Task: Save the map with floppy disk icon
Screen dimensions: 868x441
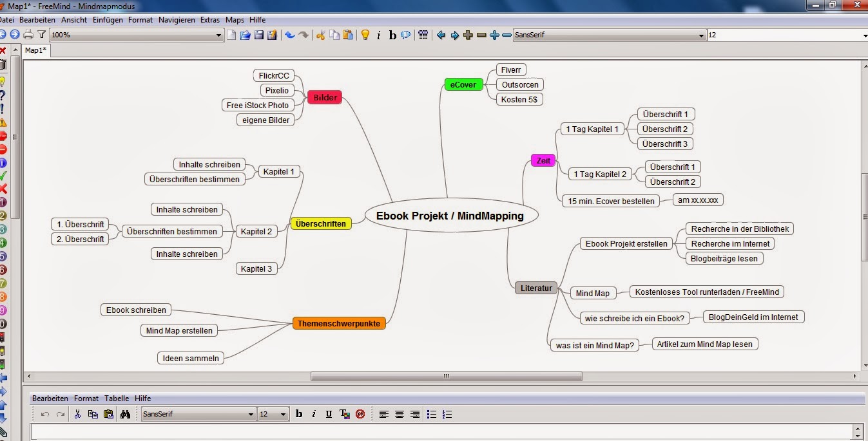Action: (x=258, y=35)
